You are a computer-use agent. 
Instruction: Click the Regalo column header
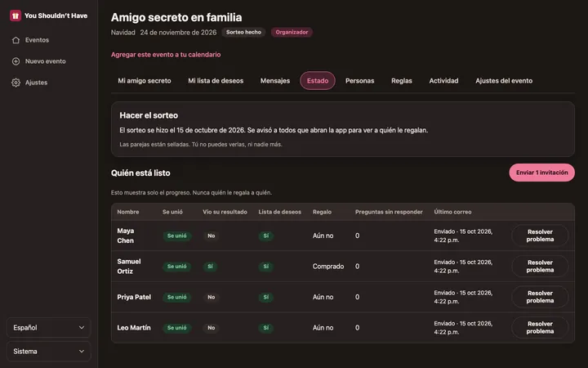pos(322,212)
